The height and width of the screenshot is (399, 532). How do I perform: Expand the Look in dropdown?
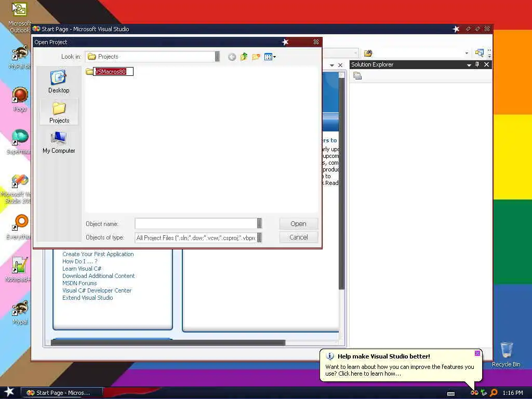click(x=217, y=57)
